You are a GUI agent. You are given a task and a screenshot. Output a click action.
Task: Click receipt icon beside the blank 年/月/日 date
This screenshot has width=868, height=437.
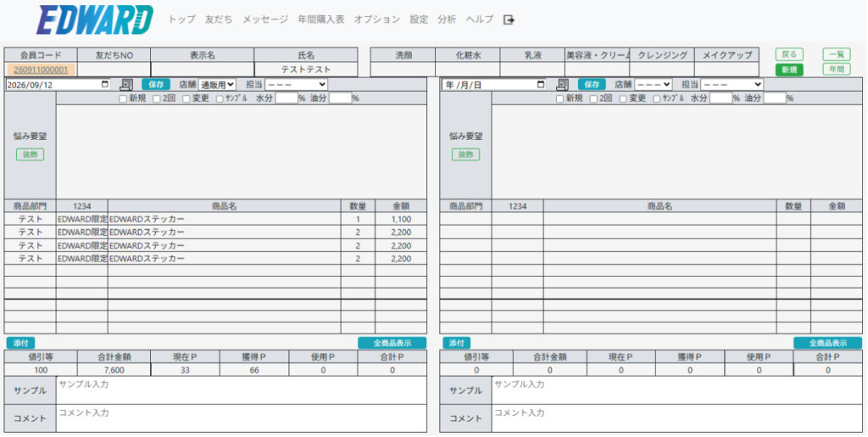[563, 85]
